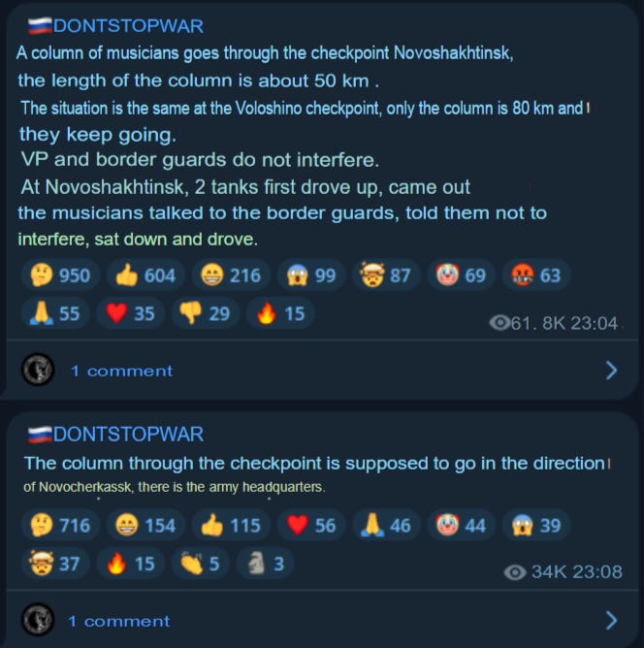Toggle the grinning reaction showing 154

[145, 525]
